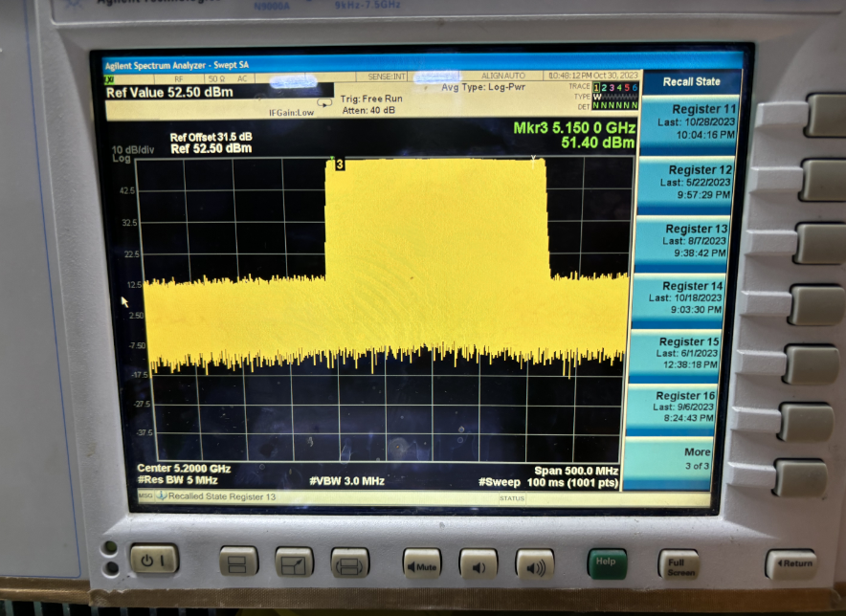The height and width of the screenshot is (616, 846).
Task: Select trace 1 in the TRACE indicator
Action: pyautogui.click(x=596, y=87)
